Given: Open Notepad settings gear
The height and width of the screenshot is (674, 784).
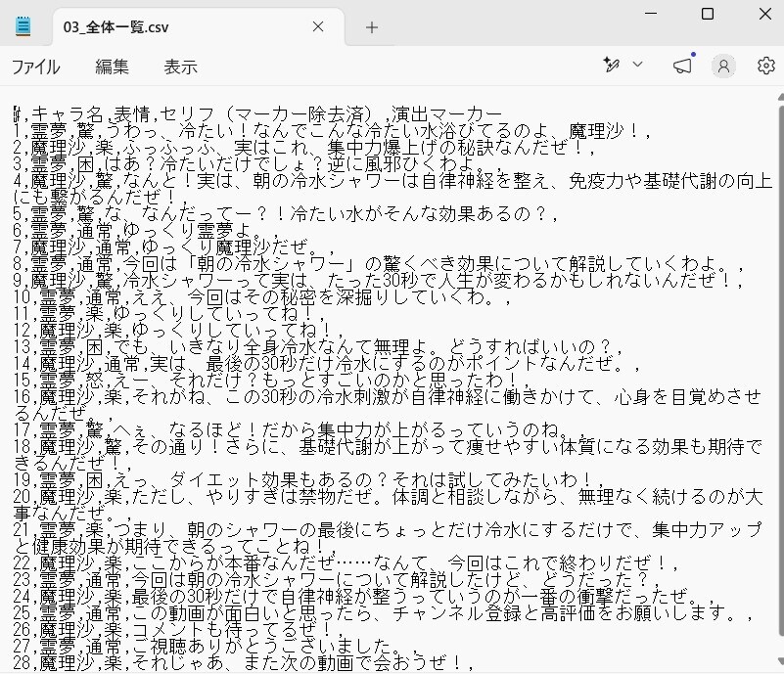Looking at the screenshot, I should (x=765, y=66).
